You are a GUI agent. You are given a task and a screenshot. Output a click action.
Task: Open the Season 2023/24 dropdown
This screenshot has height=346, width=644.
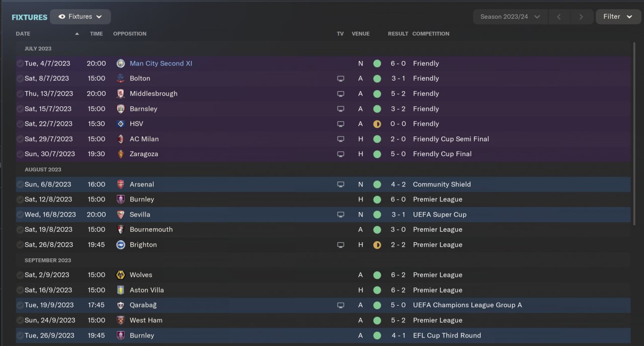pyautogui.click(x=510, y=17)
